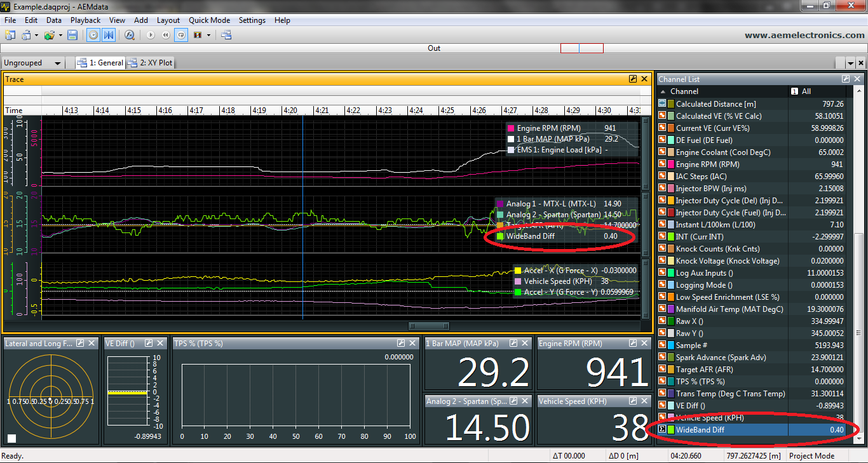Click the layout windows toolbar icon

click(x=226, y=35)
